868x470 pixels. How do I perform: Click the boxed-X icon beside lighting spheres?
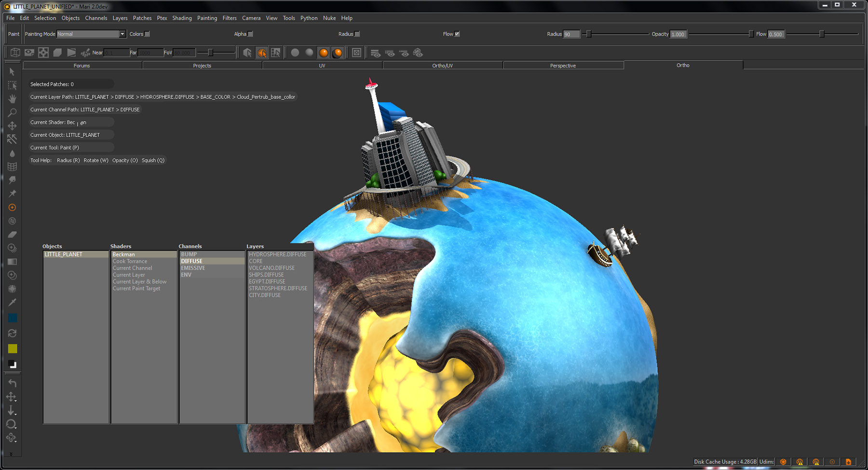[x=356, y=53]
